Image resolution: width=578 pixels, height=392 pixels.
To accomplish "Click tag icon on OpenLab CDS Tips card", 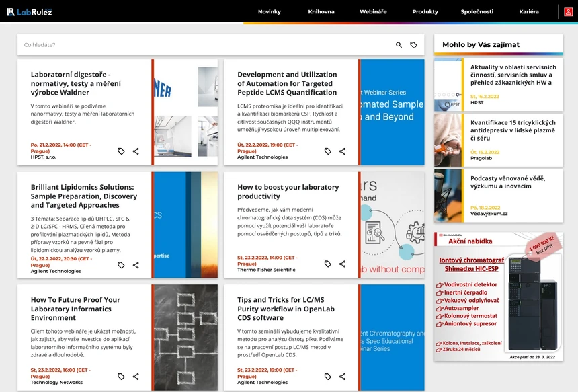I will tap(328, 377).
